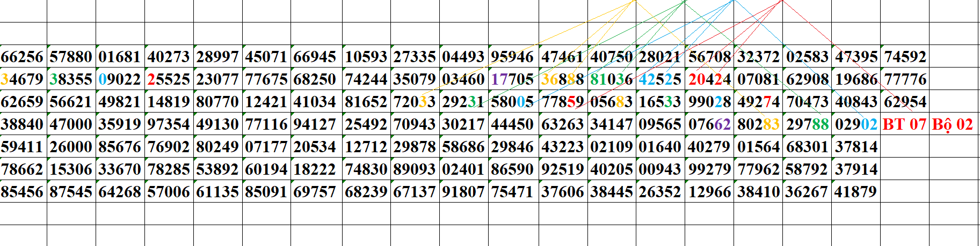Select the cell containing 74592
Screen dimensions: 980x246
905,57
